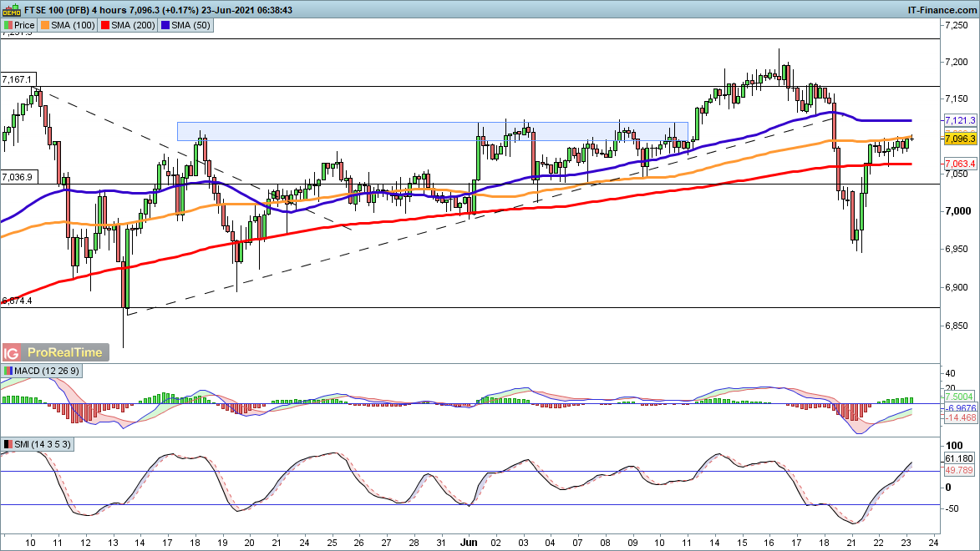
Task: Click the Price legend candlestick icon
Action: [x=8, y=26]
